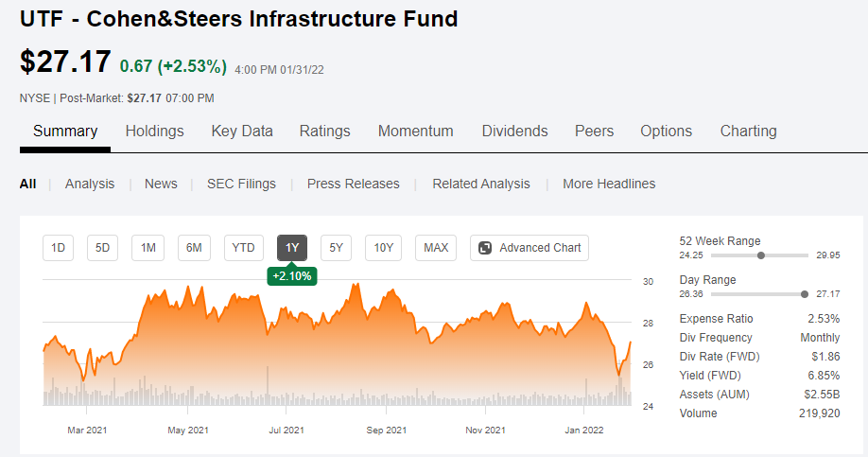This screenshot has height=457, width=868.
Task: Show Press Releases headlines
Action: 354,184
